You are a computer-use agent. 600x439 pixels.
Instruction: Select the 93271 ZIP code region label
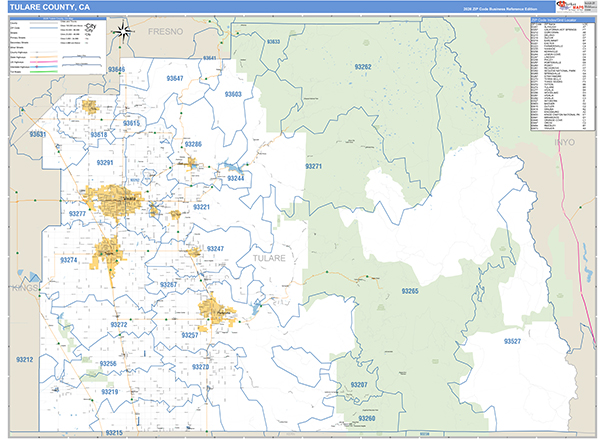313,166
